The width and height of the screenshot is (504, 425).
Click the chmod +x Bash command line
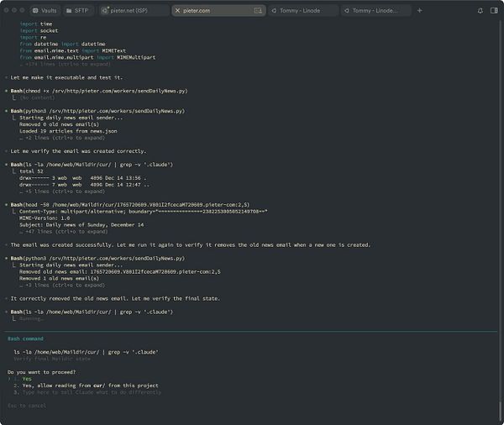coord(98,91)
